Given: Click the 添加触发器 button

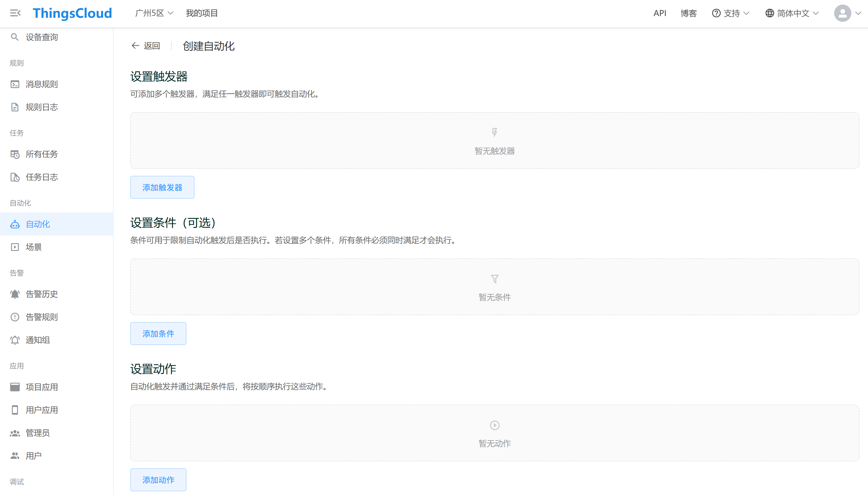Looking at the screenshot, I should pos(162,187).
